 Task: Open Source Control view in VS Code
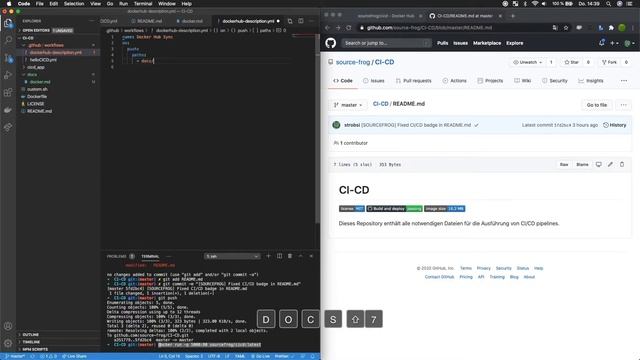pos(8,58)
